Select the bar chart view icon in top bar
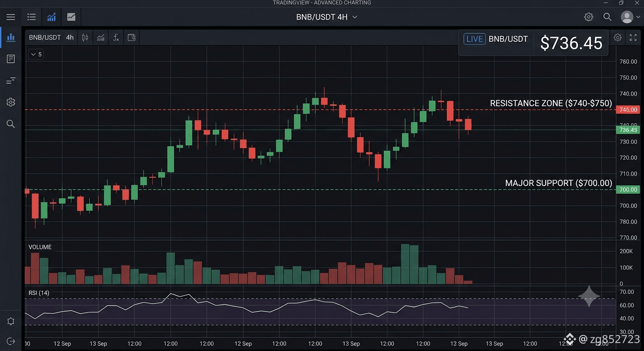 (51, 17)
